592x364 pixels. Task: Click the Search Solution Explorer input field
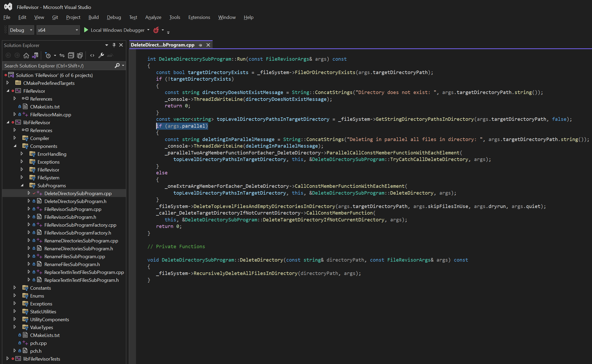[x=58, y=66]
